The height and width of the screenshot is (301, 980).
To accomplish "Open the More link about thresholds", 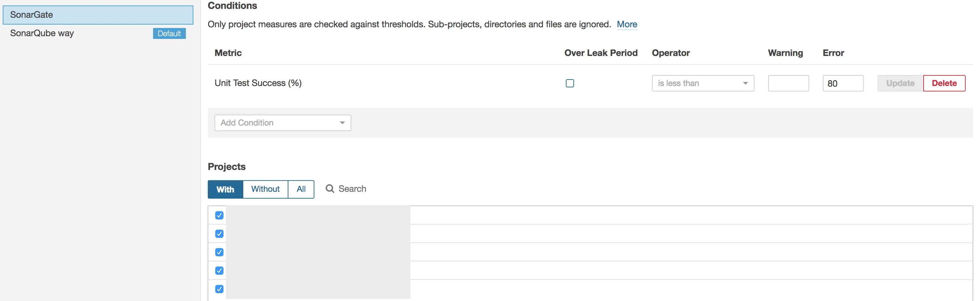I will point(627,24).
